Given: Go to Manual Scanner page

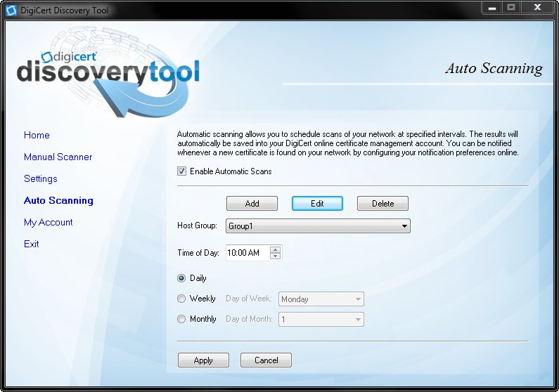Looking at the screenshot, I should pos(58,157).
